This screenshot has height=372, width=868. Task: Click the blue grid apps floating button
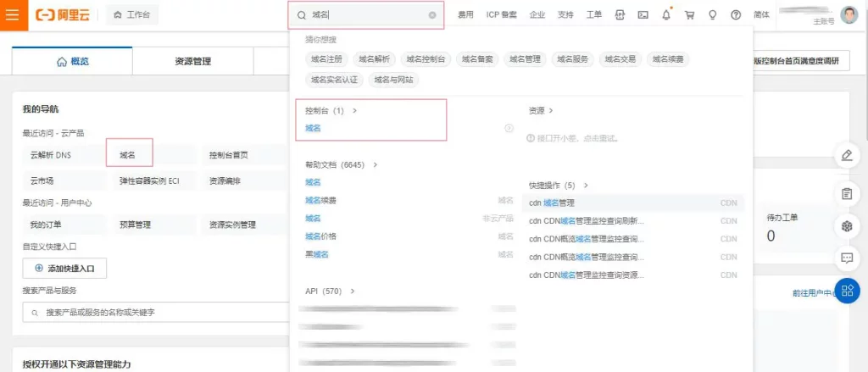coord(847,290)
